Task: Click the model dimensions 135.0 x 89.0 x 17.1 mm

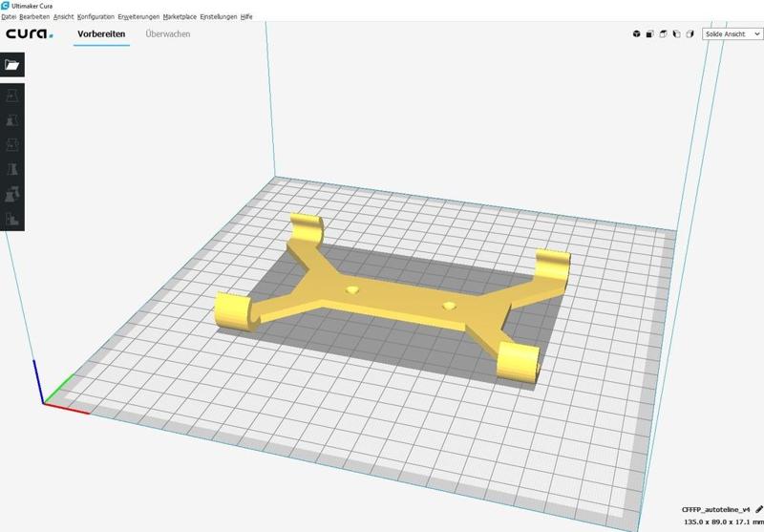Action: tap(724, 521)
